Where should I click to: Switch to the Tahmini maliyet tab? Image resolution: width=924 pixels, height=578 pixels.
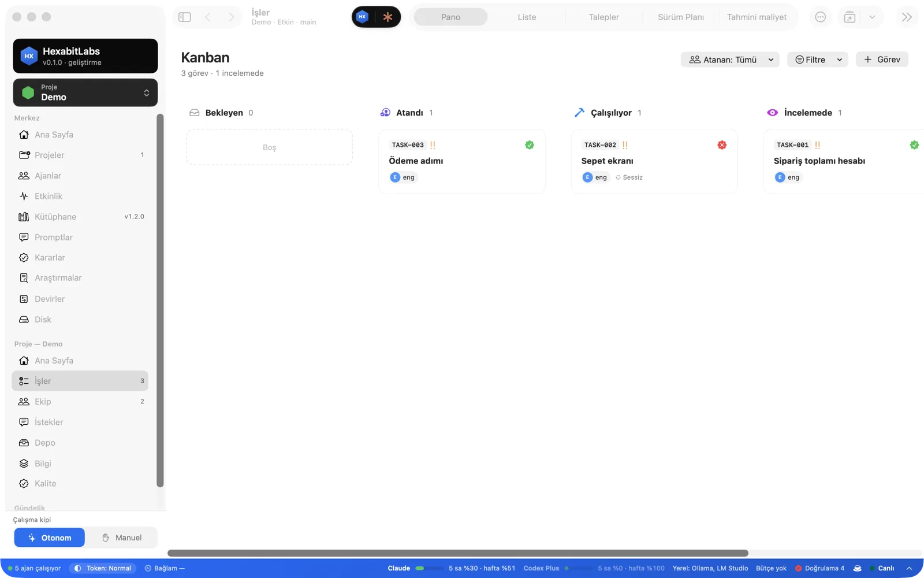coord(757,17)
